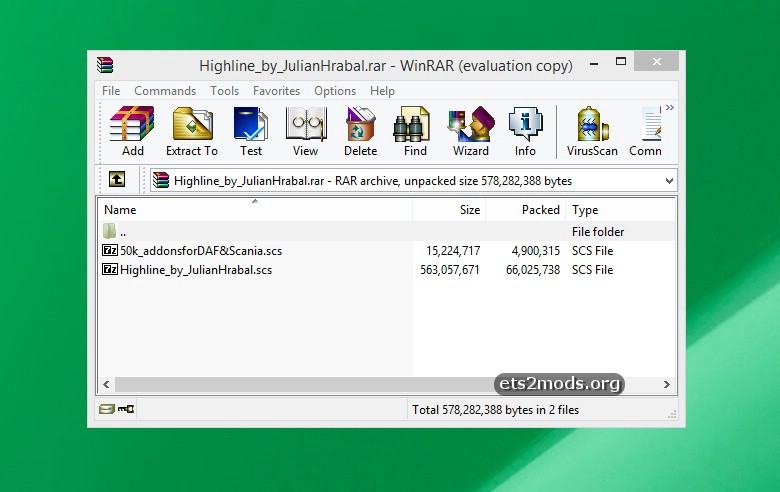Minimize the WinRAR window
The image size is (780, 492).
(x=594, y=63)
